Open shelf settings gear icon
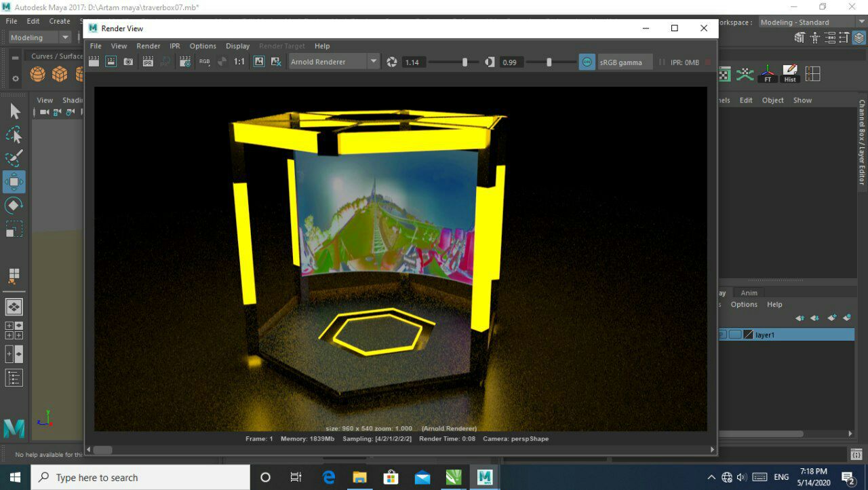The width and height of the screenshot is (868, 490). [16, 79]
